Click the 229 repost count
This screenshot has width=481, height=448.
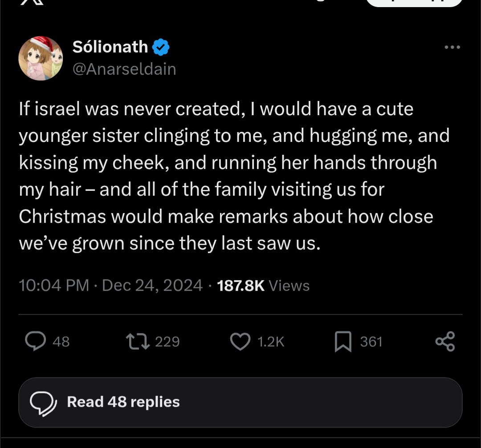click(167, 342)
